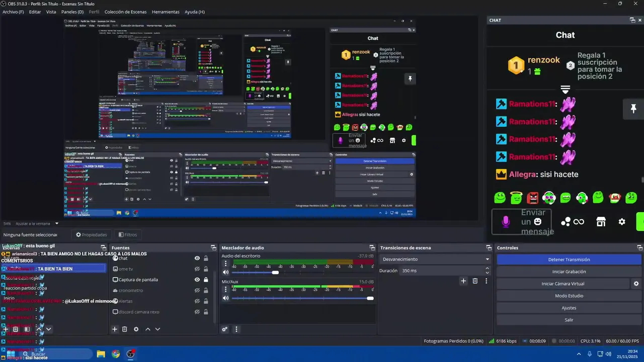Hide the chat source
Viewport: 644px width, 362px height.
tap(197, 258)
